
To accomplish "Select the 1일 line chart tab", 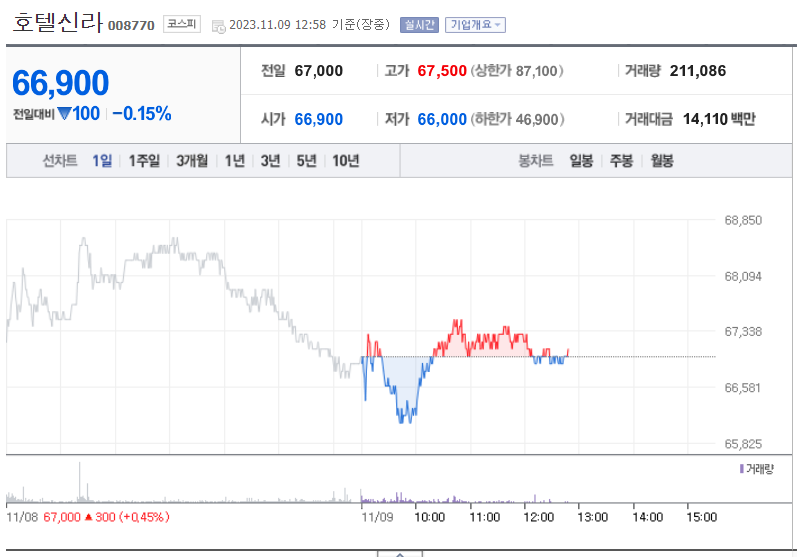I will coord(102,161).
